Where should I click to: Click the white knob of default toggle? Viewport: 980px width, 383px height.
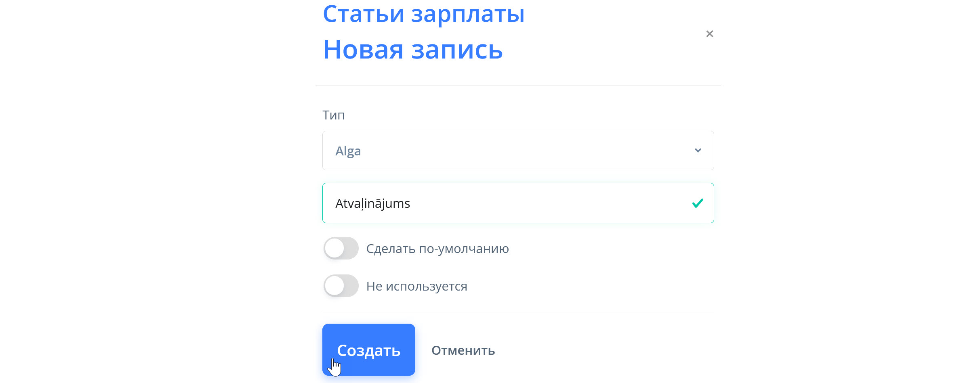point(334,248)
